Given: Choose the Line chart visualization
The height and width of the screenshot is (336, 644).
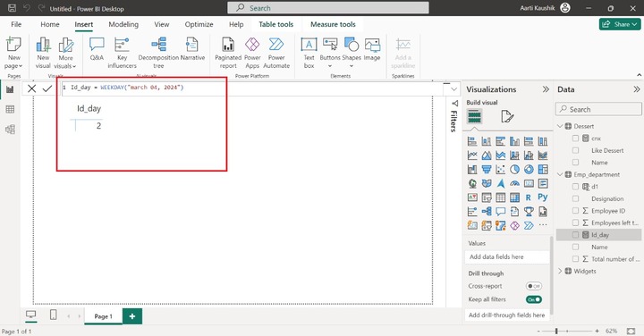Looking at the screenshot, I should pos(472,155).
